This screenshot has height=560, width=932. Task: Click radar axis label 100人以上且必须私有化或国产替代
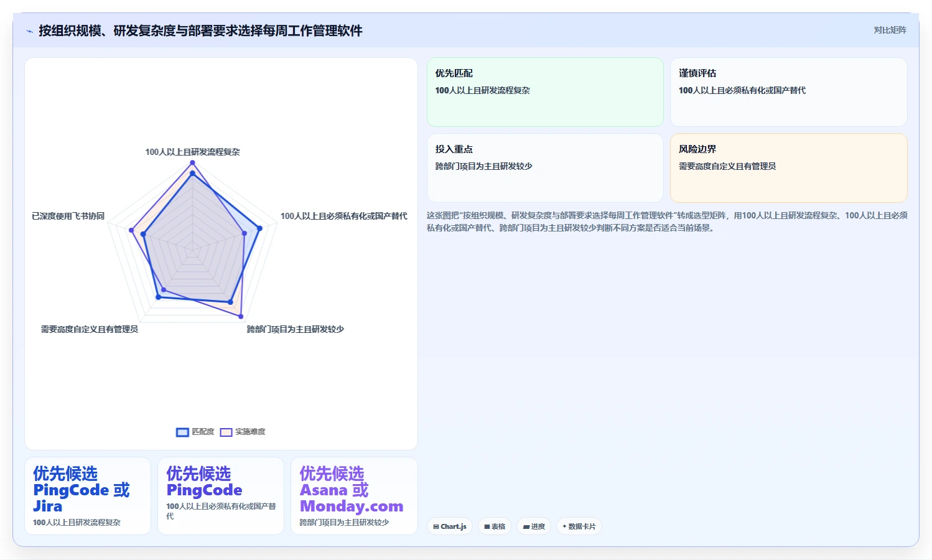(x=343, y=216)
